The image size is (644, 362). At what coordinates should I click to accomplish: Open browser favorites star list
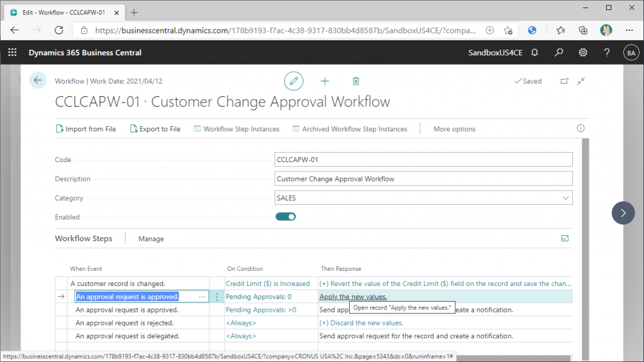coord(560,30)
